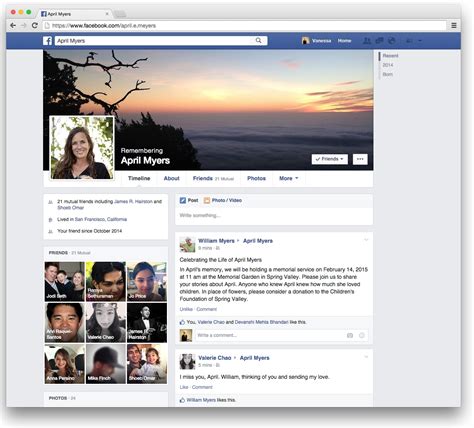The image size is (474, 428).
Task: Open the messages icon in top bar
Action: tap(379, 41)
